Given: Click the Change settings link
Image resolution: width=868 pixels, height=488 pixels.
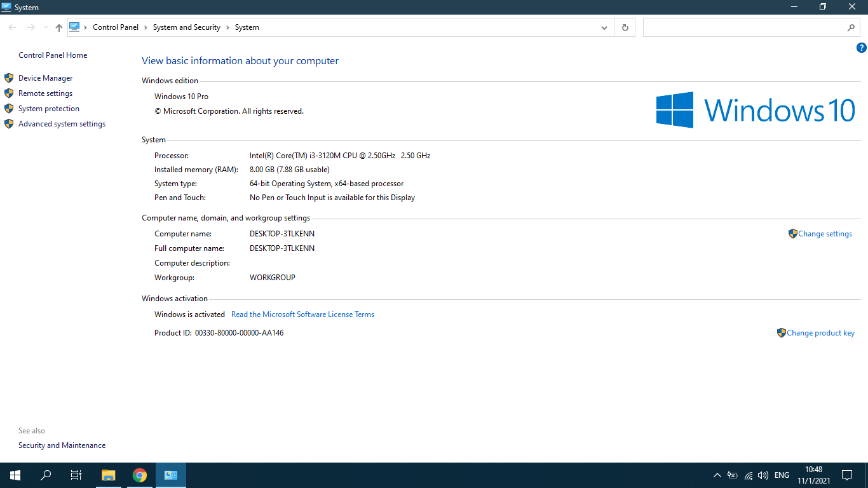Looking at the screenshot, I should pos(825,234).
